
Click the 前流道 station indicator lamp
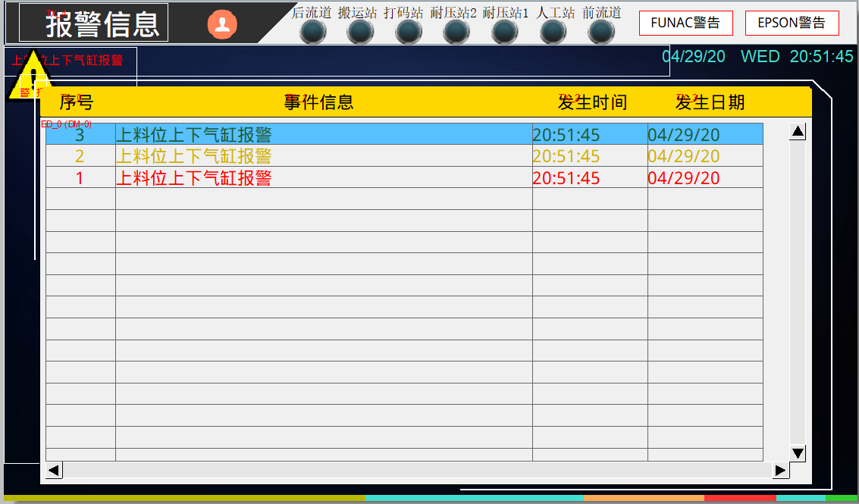(601, 32)
